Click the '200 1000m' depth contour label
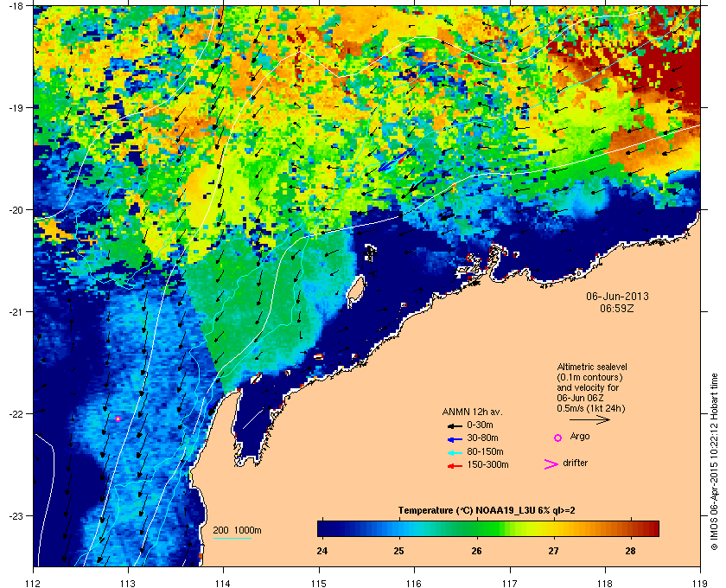This screenshot has width=726, height=588. (x=237, y=530)
